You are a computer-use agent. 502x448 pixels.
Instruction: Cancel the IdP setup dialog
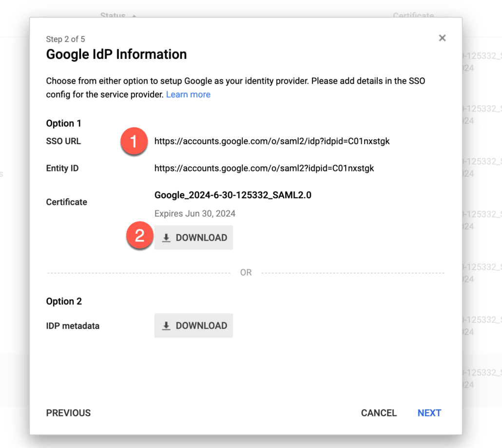(x=379, y=413)
